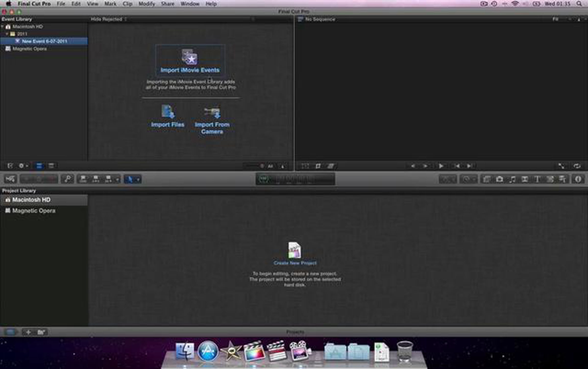This screenshot has width=588, height=369.
Task: Click the timecode dashboard display
Action: 295,179
